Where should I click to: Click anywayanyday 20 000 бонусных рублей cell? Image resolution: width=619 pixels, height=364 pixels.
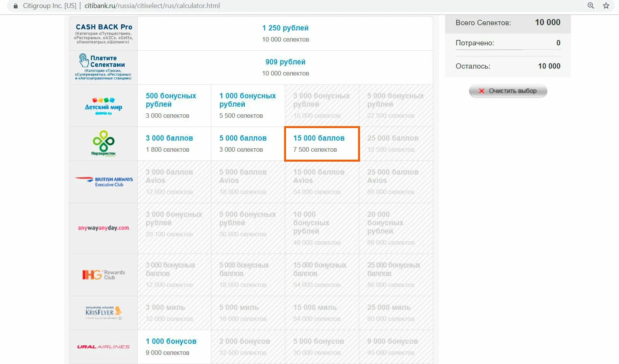click(396, 228)
